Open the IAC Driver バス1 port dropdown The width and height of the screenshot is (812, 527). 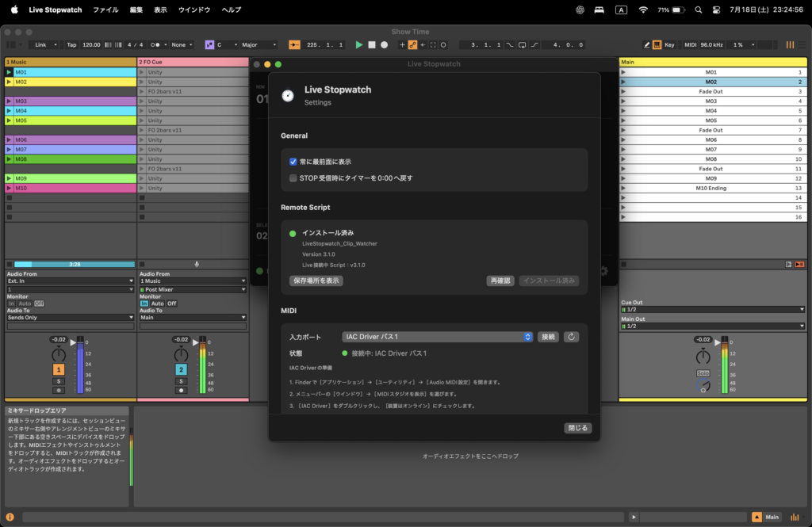437,337
